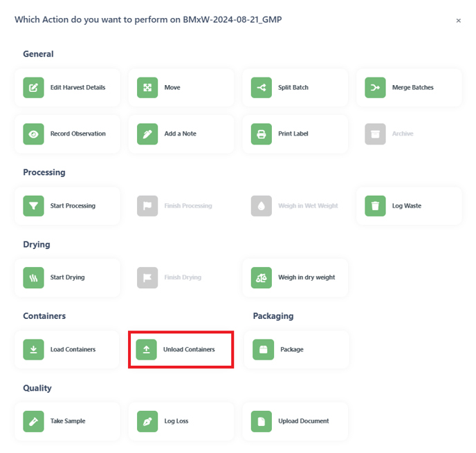
Task: Click the Edit Harvest Details pencil icon
Action: (x=33, y=88)
